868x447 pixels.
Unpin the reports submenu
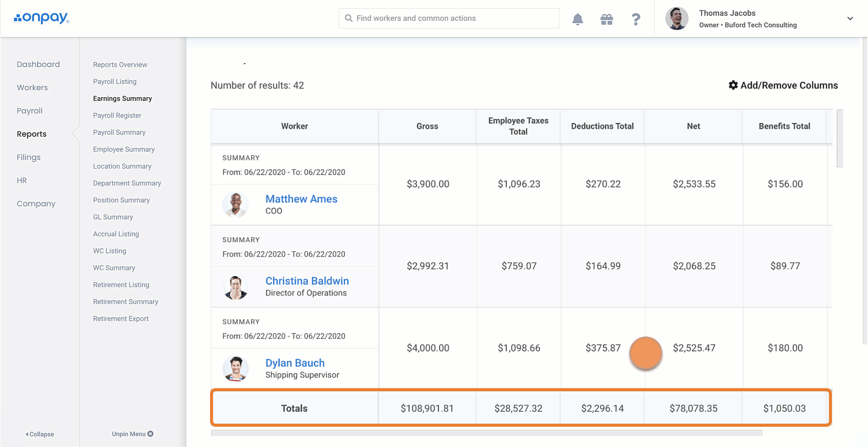click(x=132, y=434)
